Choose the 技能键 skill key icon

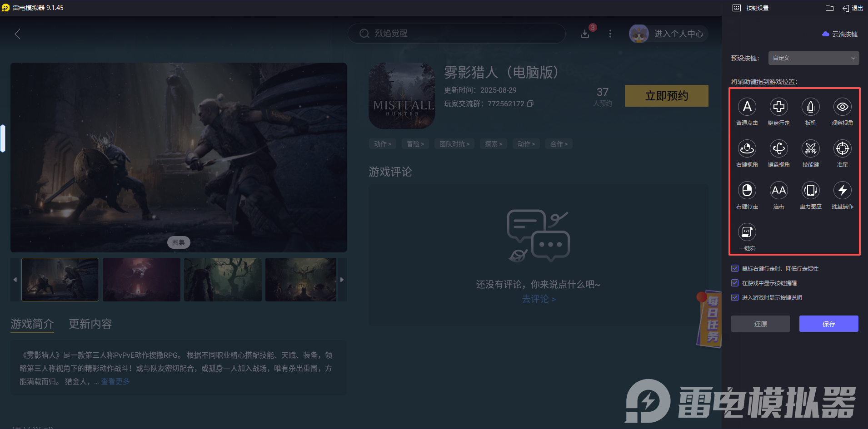point(810,148)
